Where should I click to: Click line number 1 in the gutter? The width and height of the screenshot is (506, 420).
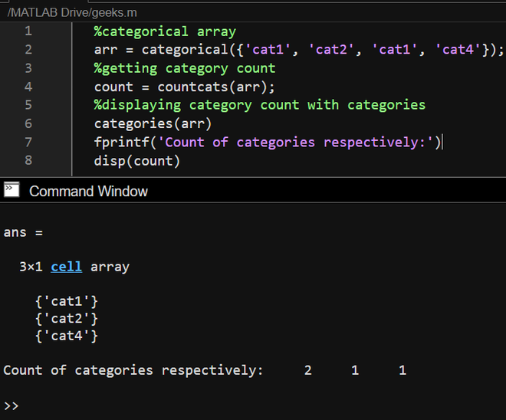click(x=28, y=31)
